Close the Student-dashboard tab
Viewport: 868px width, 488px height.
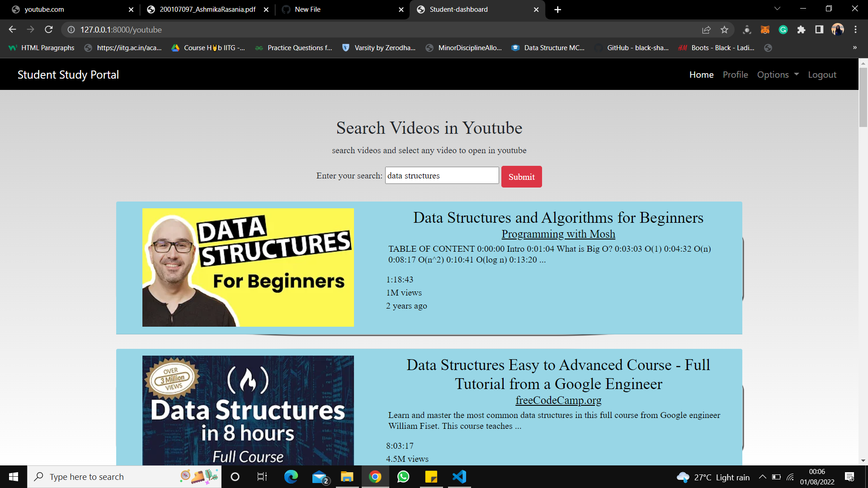click(x=536, y=9)
